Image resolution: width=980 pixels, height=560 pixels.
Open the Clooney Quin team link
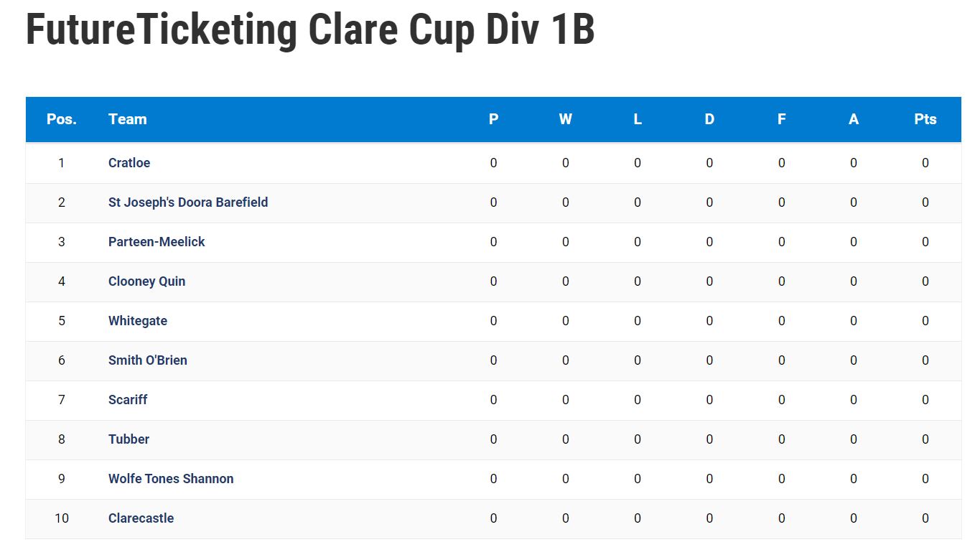tap(146, 281)
